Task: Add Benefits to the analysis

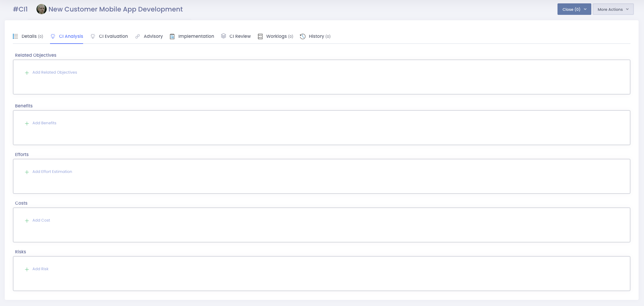Action: (44, 123)
